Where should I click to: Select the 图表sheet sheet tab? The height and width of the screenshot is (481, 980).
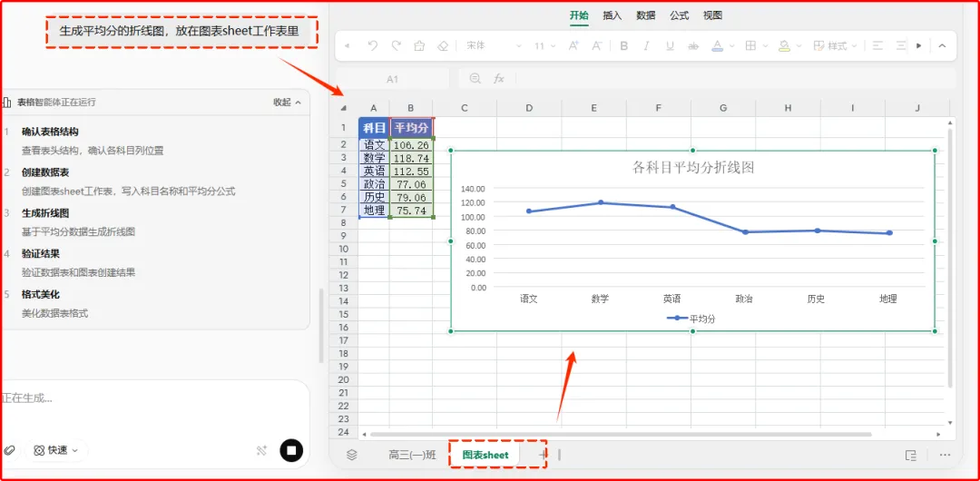pyautogui.click(x=485, y=455)
